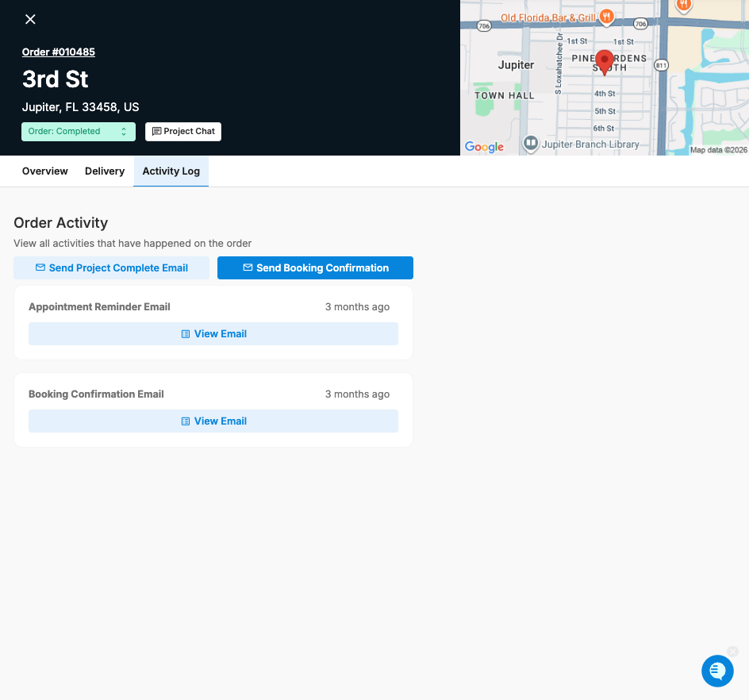Image resolution: width=749 pixels, height=700 pixels.
Task: Open the support chat bubble
Action: [717, 671]
